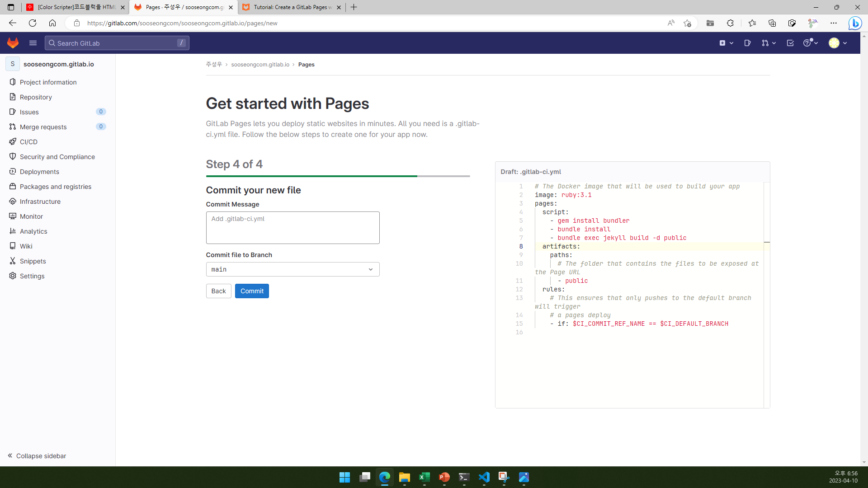The height and width of the screenshot is (488, 868).
Task: Expand the user avatar dropdown
Action: 838,43
